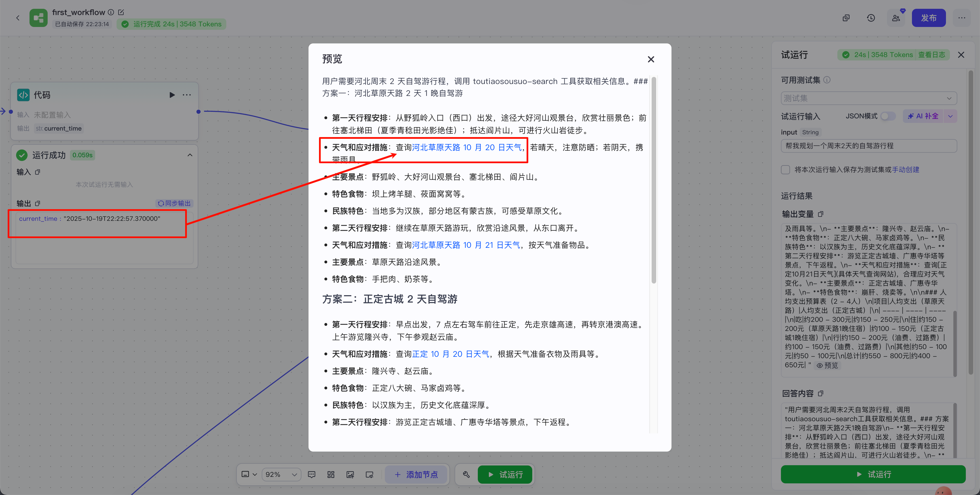980x495 pixels.
Task: Open the 代码 node three-dot menu
Action: click(187, 95)
